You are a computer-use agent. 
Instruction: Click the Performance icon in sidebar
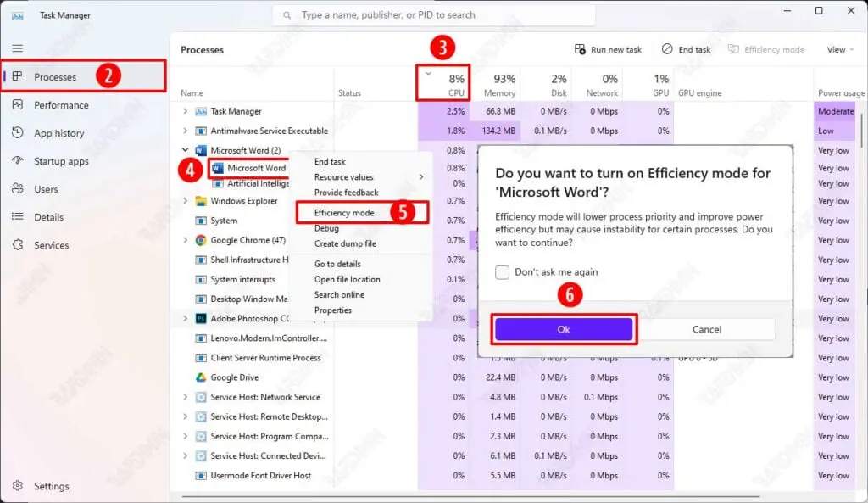click(x=18, y=104)
